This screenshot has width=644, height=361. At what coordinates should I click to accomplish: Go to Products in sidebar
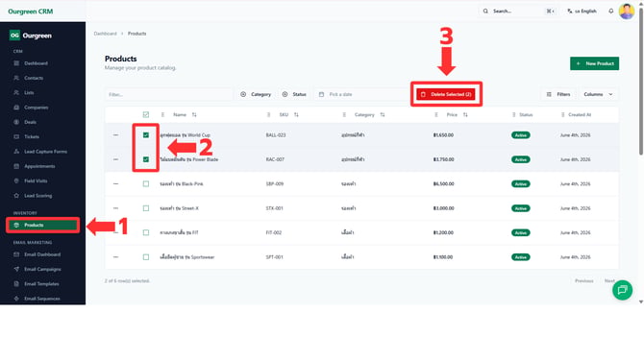tap(42, 225)
